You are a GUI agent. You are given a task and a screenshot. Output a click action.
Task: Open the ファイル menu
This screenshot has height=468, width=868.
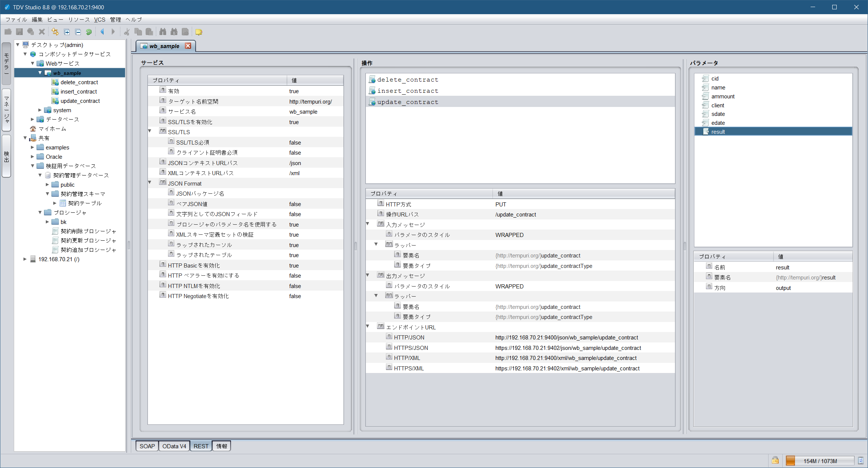(16, 19)
